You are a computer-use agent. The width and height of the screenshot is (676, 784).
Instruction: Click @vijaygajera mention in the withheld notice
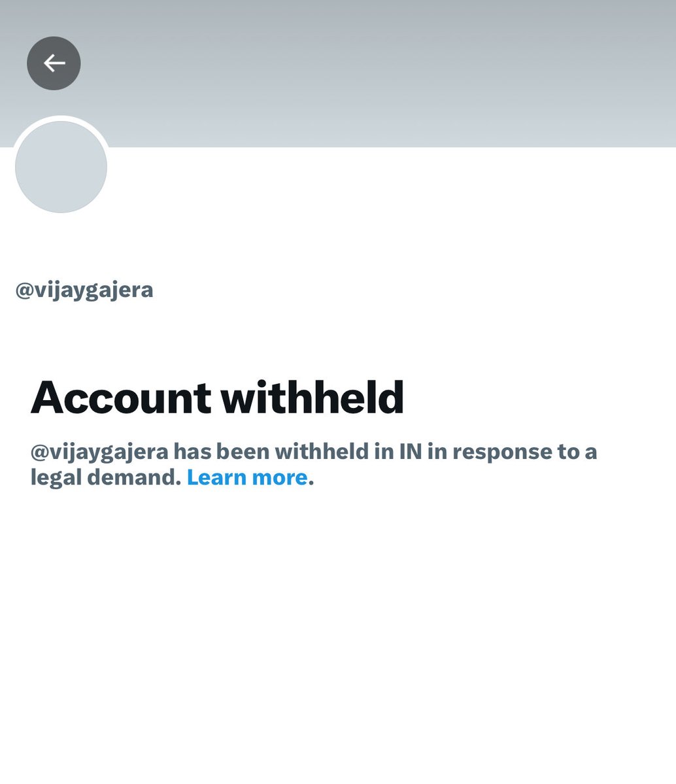point(99,452)
